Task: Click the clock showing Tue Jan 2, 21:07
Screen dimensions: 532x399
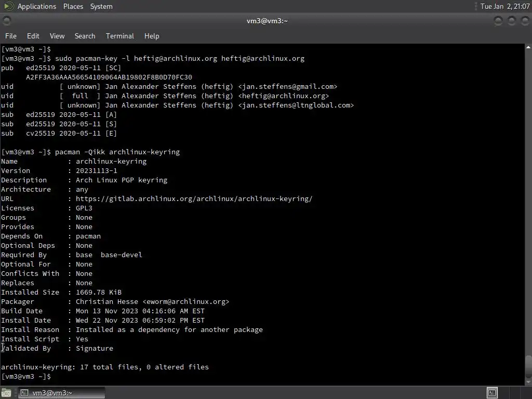Action: pos(505,6)
